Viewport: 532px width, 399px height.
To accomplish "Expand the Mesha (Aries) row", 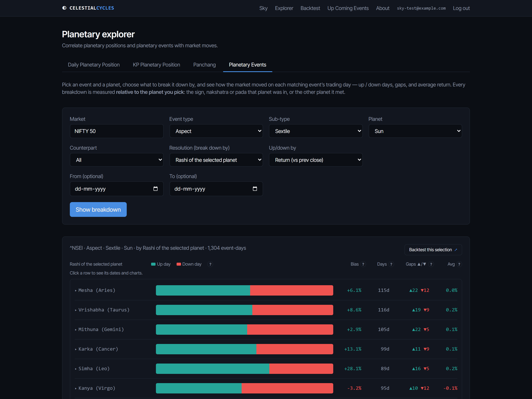I will pos(266,290).
